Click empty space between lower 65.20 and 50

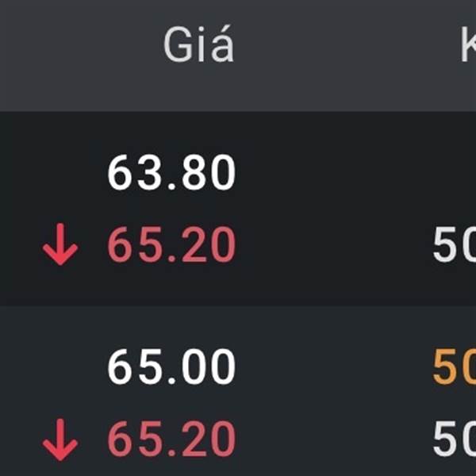point(334,439)
